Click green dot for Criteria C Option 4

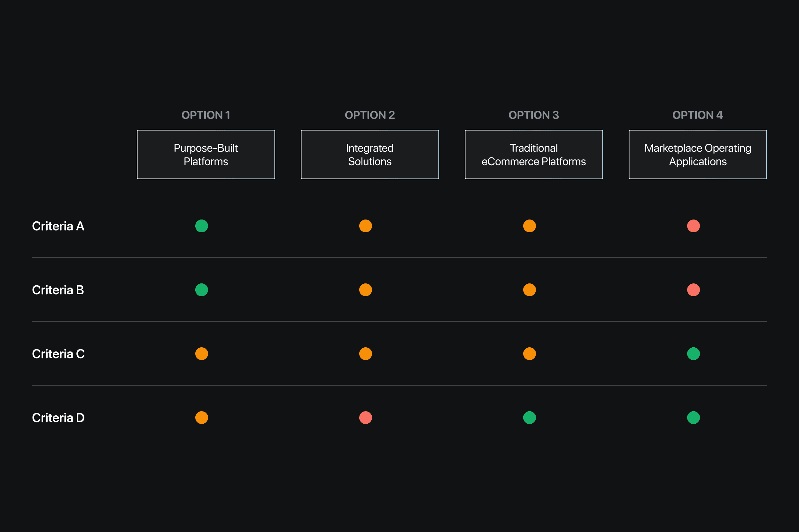[x=693, y=353]
